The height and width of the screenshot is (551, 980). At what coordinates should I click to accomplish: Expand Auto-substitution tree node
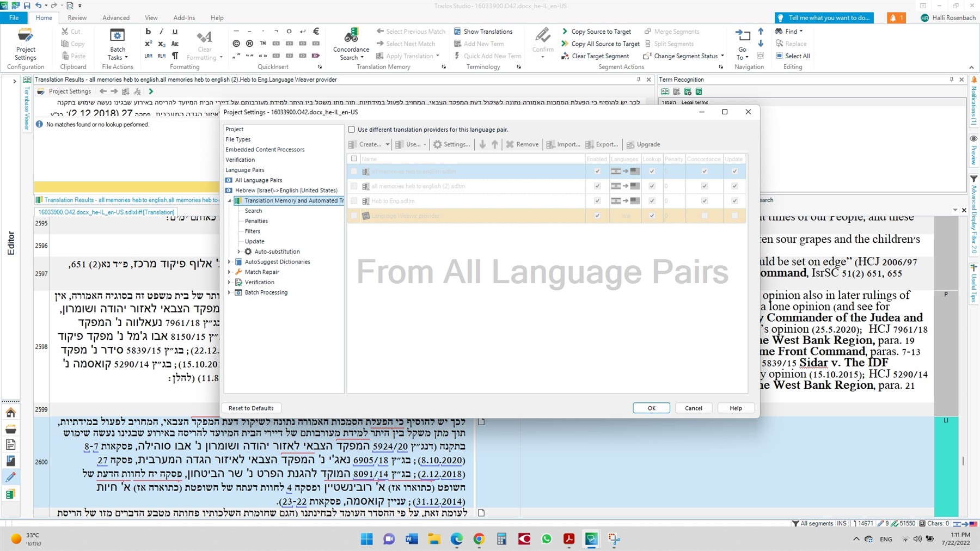click(238, 252)
